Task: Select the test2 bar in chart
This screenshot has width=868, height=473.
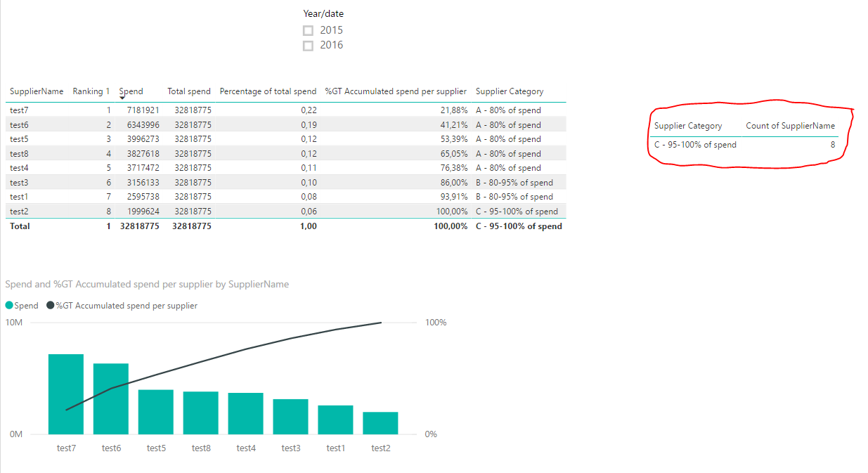Action: [380, 423]
